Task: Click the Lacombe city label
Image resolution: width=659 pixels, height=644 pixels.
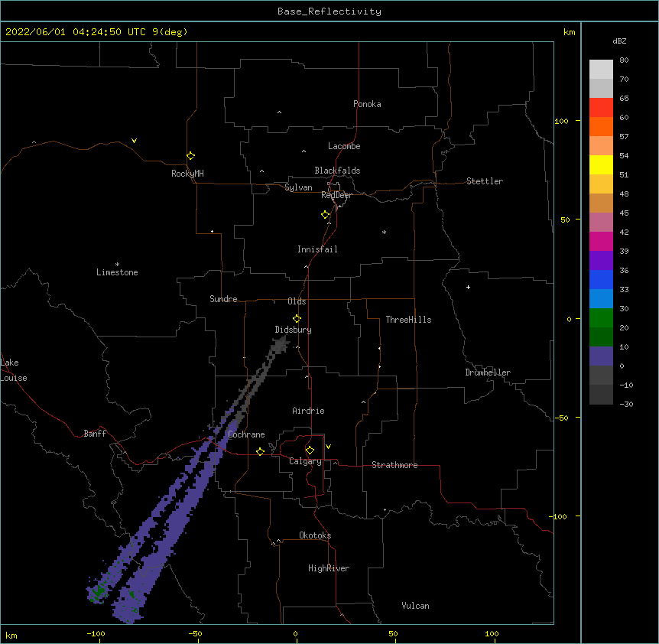Action: pos(344,146)
